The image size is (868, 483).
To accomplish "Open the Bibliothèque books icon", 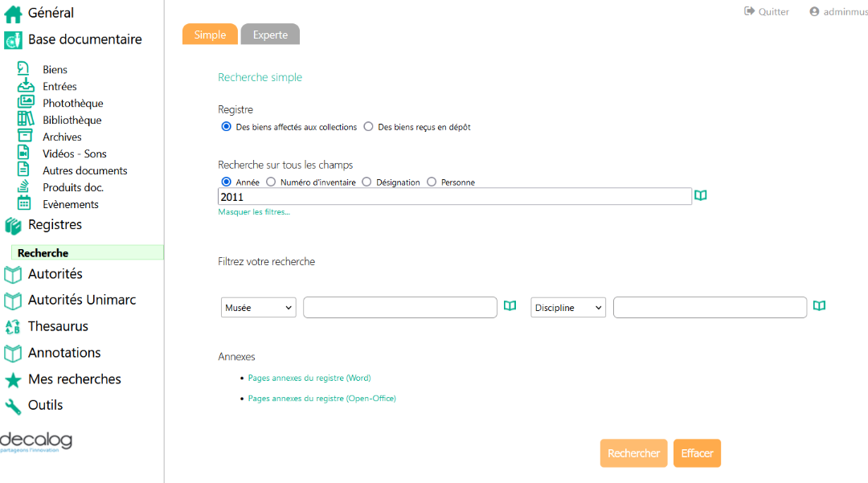I will pos(26,120).
